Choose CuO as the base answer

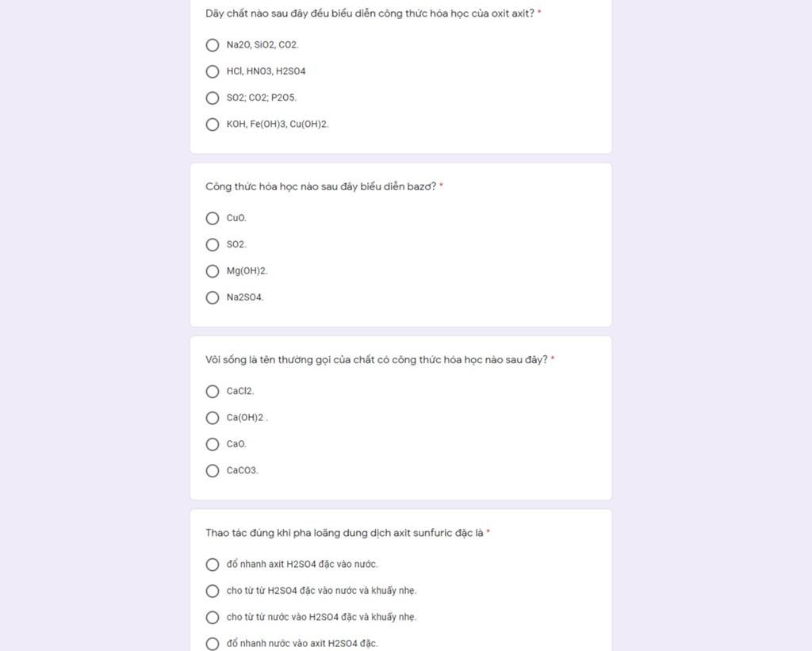[x=213, y=218]
